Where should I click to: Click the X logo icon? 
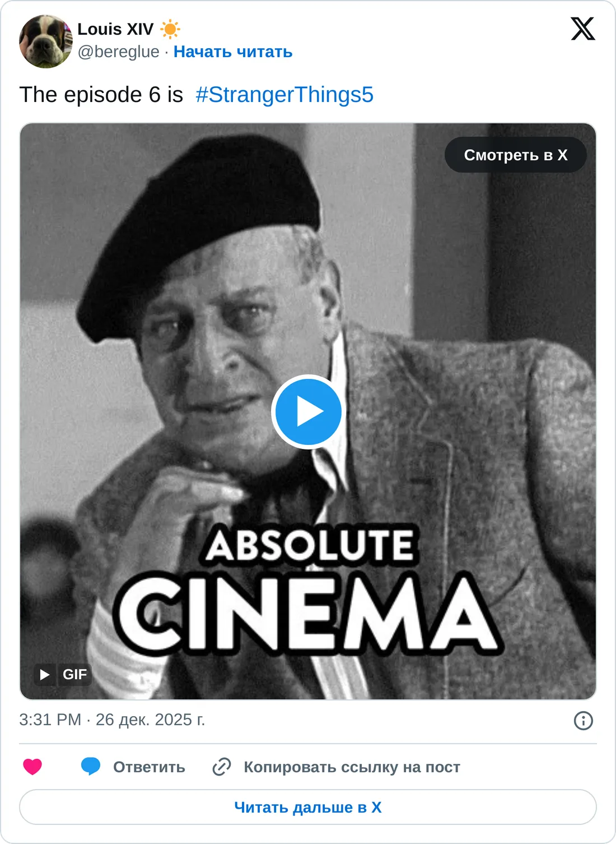pyautogui.click(x=582, y=29)
